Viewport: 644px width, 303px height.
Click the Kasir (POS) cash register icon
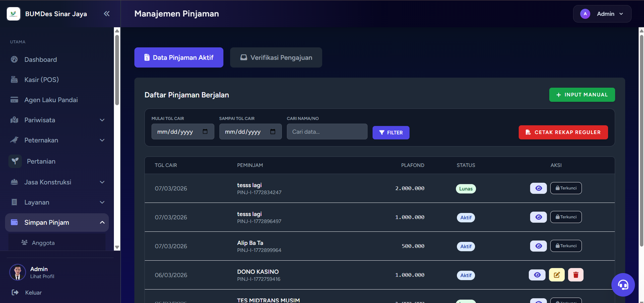point(14,80)
